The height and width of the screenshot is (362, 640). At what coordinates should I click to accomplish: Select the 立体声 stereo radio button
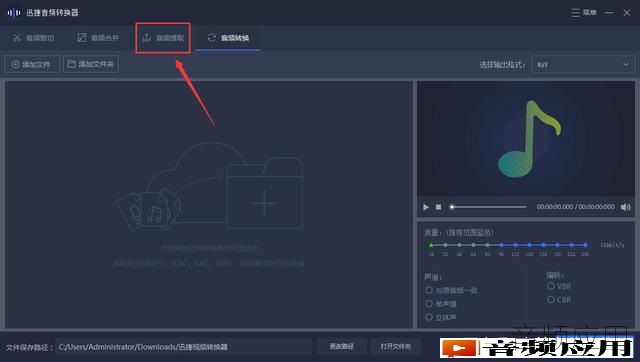click(429, 317)
